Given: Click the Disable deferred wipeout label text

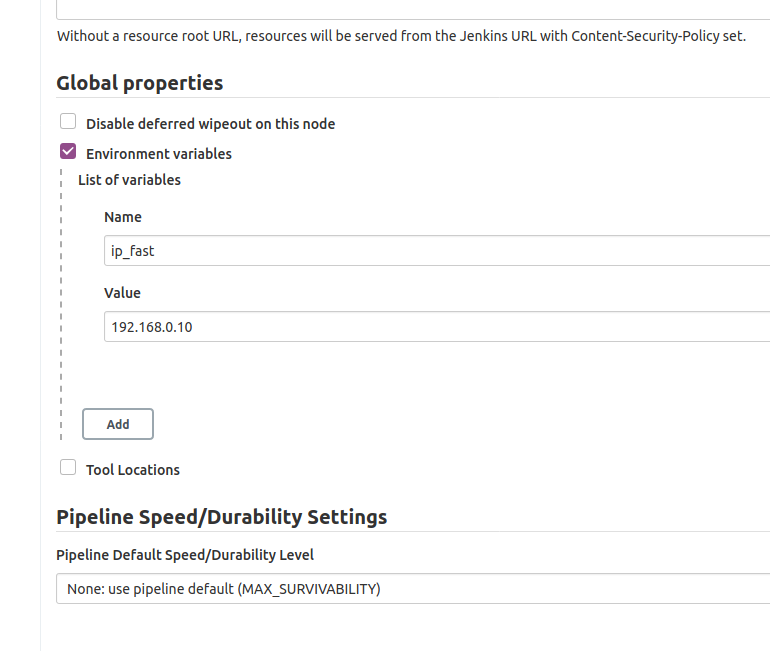Looking at the screenshot, I should tap(211, 124).
